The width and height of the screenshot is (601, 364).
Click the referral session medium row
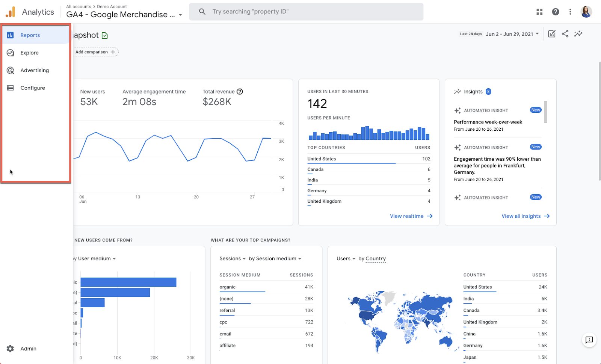pyautogui.click(x=266, y=310)
